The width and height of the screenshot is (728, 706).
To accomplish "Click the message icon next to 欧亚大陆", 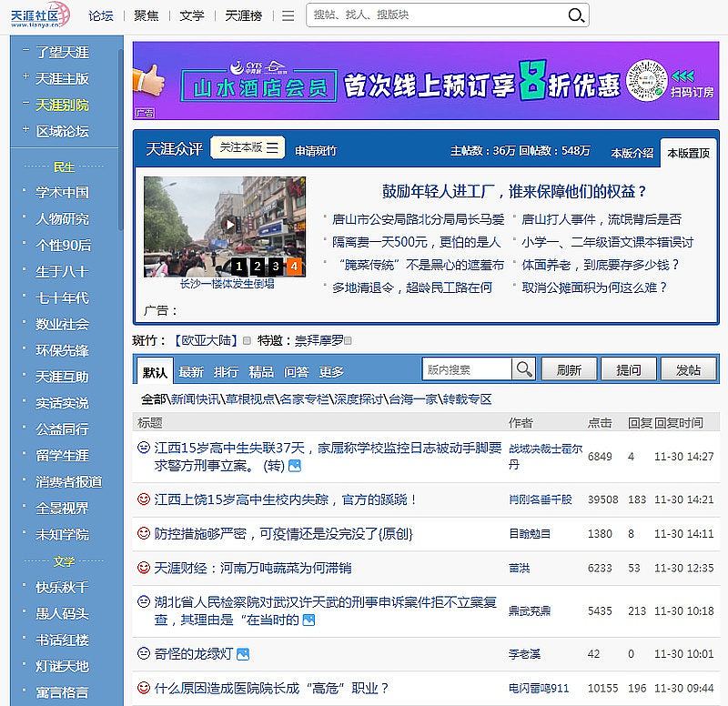I will (x=247, y=340).
